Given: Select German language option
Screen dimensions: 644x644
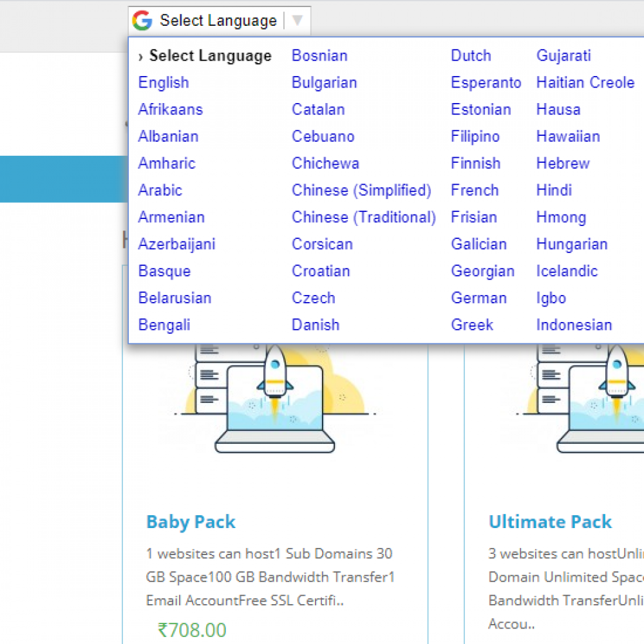Looking at the screenshot, I should 479,298.
